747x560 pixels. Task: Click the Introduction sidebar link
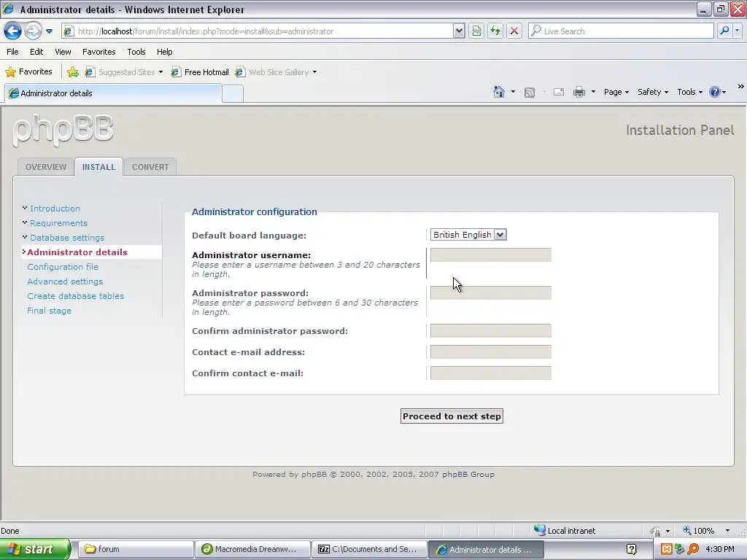click(x=55, y=209)
